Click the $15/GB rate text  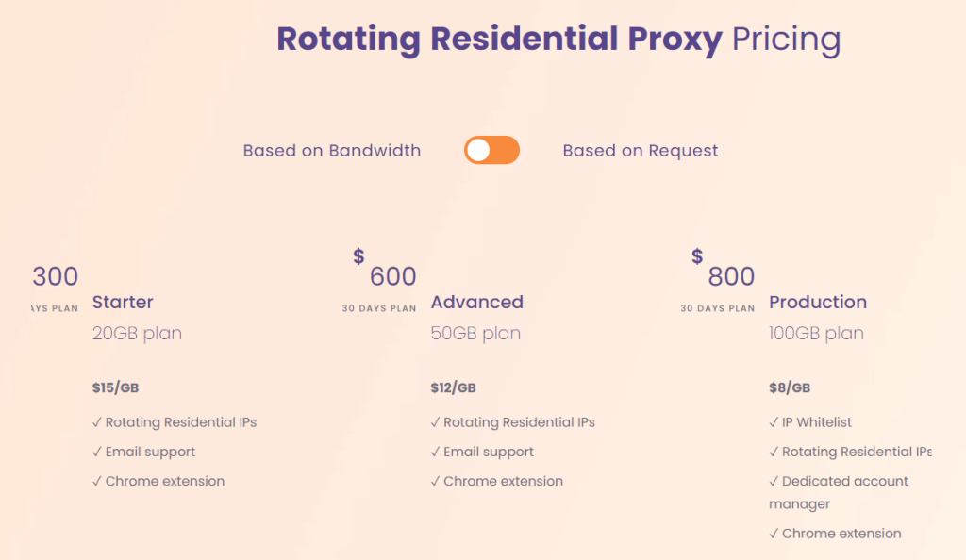click(116, 387)
